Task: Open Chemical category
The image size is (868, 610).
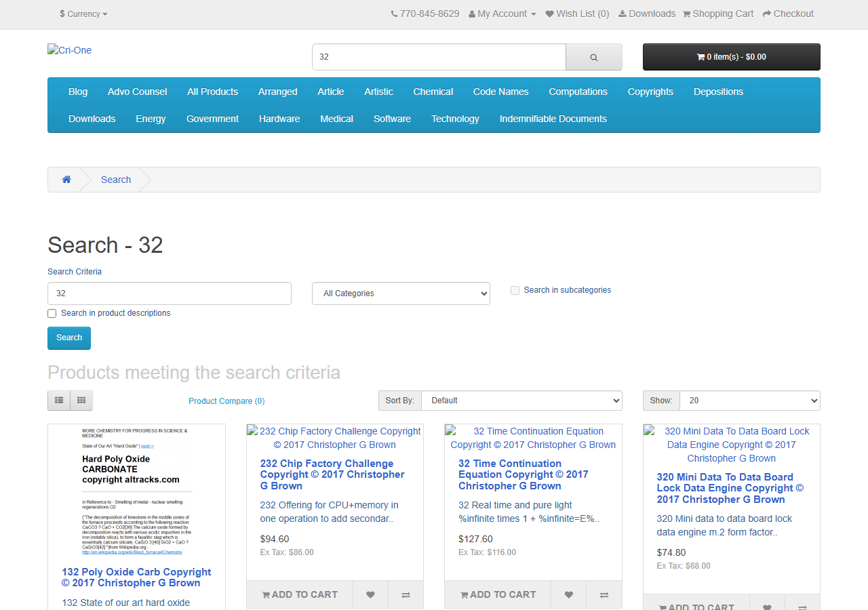Action: click(x=433, y=91)
